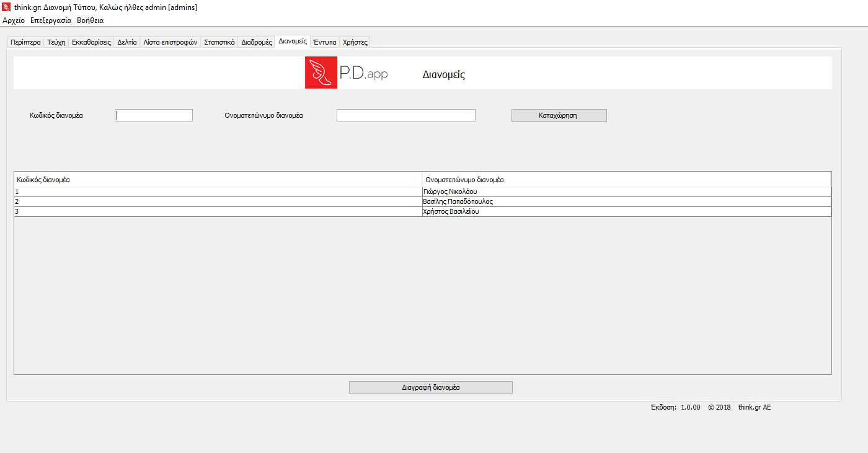Screen dimensions: 868x453
Task: Click the Κωδικός διανομέα input field
Action: tap(154, 115)
